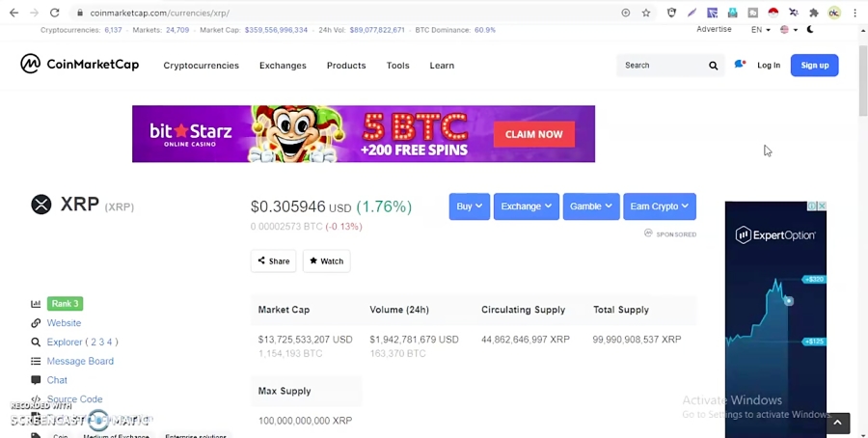Close the ExpertOption ad with X
Screen dimensions: 868x438
pos(822,206)
